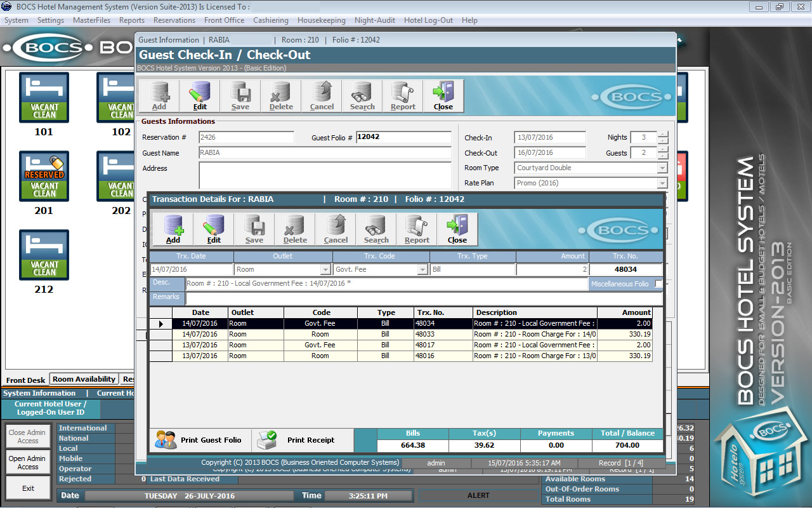Open the Reports menu
The width and height of the screenshot is (812, 508).
point(132,20)
